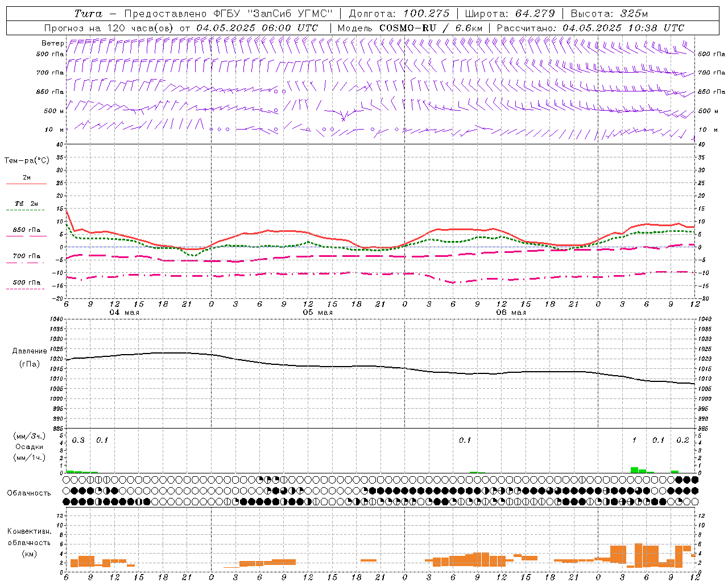Screen dimensions: 728x582
Task: Select forecast start time 04.05.2025 06:00 UTC
Action: pyautogui.click(x=257, y=28)
